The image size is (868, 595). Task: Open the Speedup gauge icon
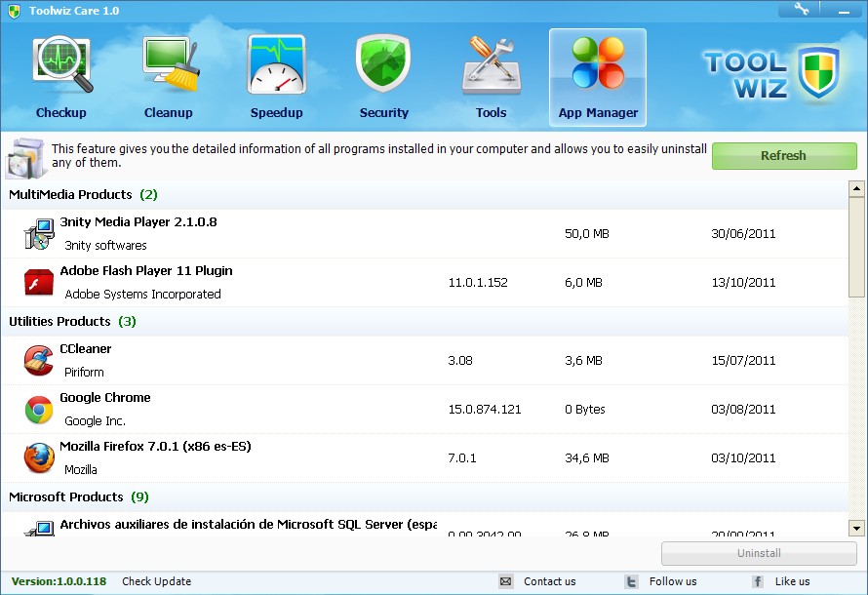point(277,63)
